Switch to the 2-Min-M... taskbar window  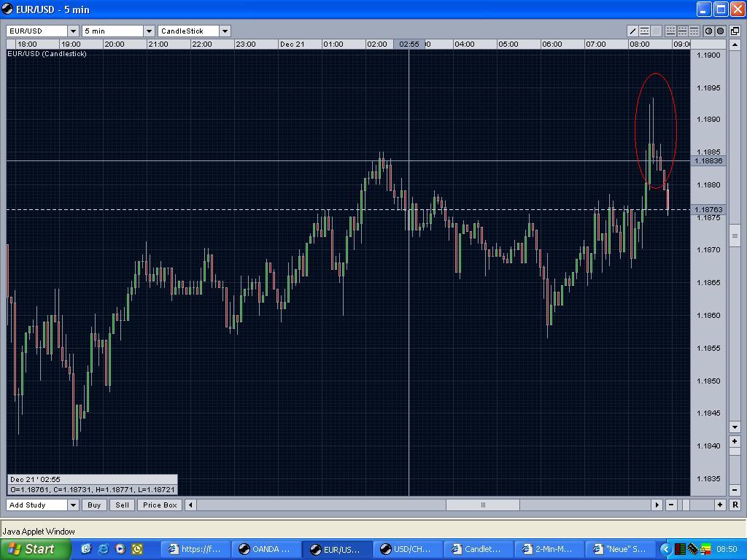click(x=550, y=549)
